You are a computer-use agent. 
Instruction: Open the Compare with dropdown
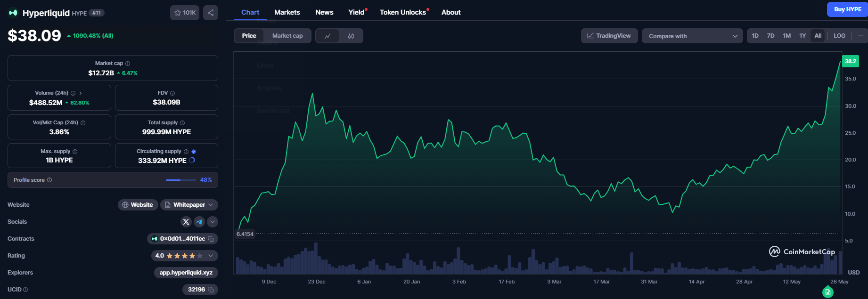coord(692,36)
